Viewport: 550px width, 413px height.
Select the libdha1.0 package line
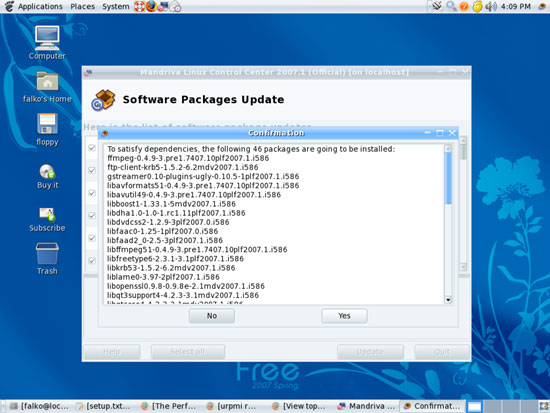[176, 213]
